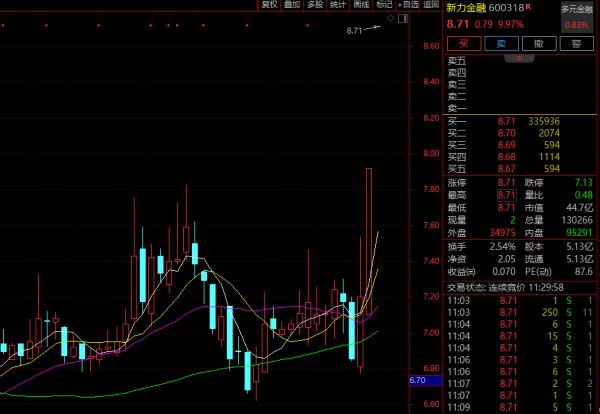
Task: Open the 标记 marker option
Action: point(384,5)
